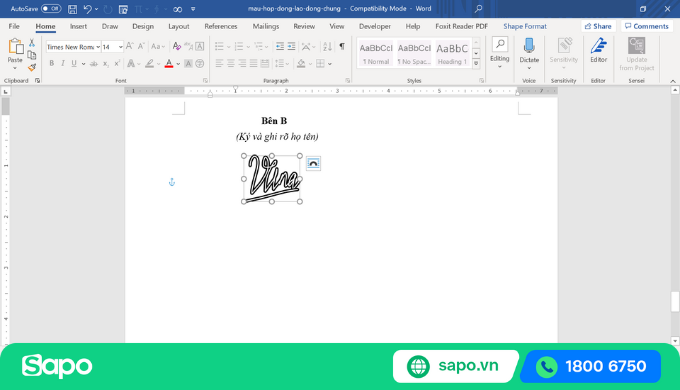The image size is (680, 390).
Task: Select the Format Painter brush
Action: pyautogui.click(x=32, y=67)
